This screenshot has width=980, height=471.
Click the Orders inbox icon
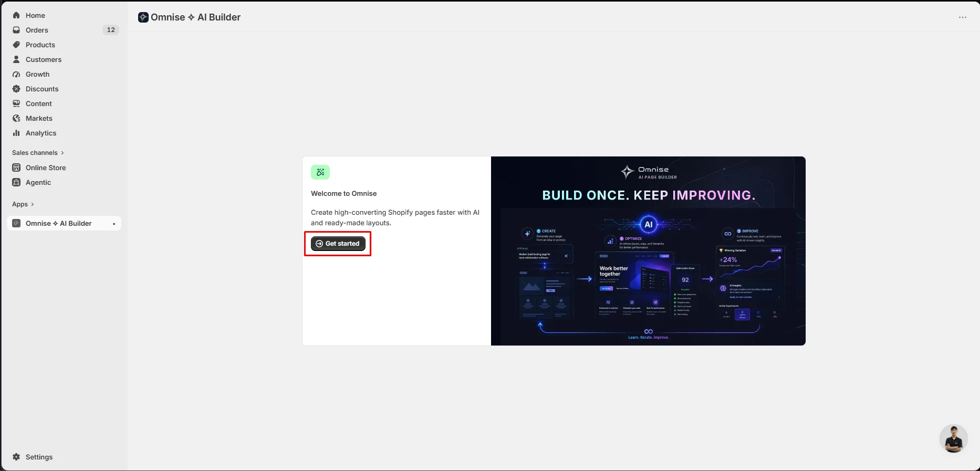[16, 30]
